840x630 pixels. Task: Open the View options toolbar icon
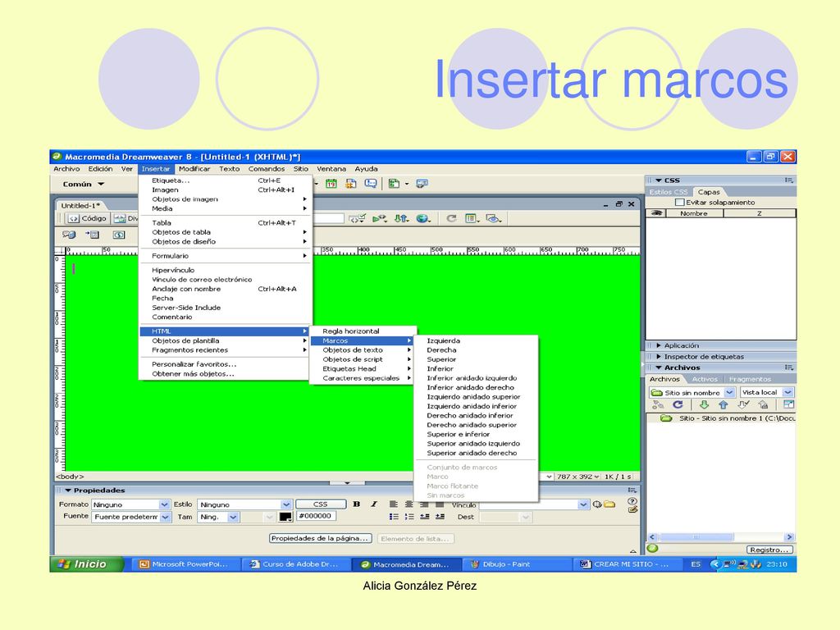click(472, 218)
